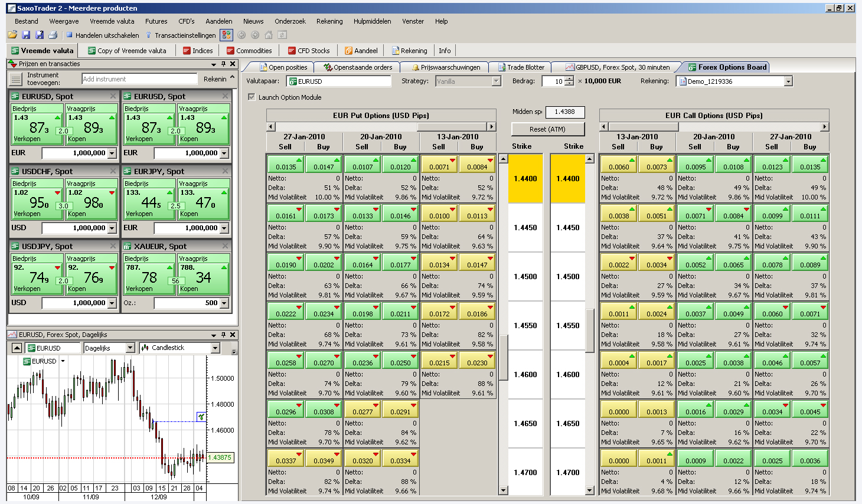Expand EURUSD chart legend dropdown arrow
862x504 pixels.
coord(63,361)
